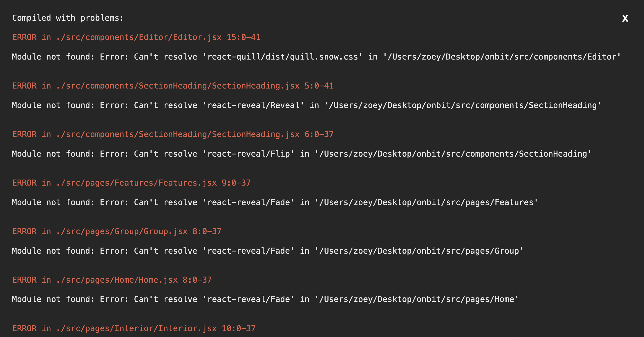Click the '/Users/zoey/Desktop/onbit/src/pages/Features' path text

(427, 202)
